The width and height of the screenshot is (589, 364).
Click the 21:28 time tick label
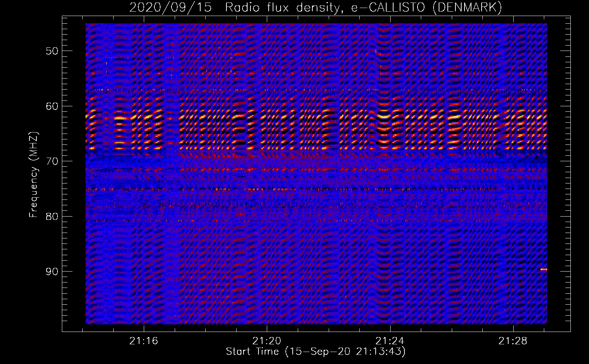point(513,341)
